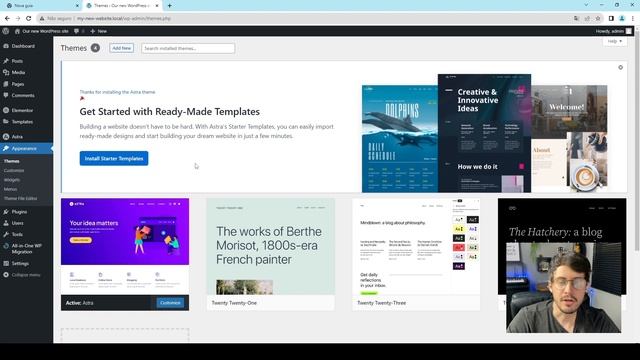Screen dimensions: 640x360
Task: Open Chrome three-dot menu
Action: (x=633, y=18)
